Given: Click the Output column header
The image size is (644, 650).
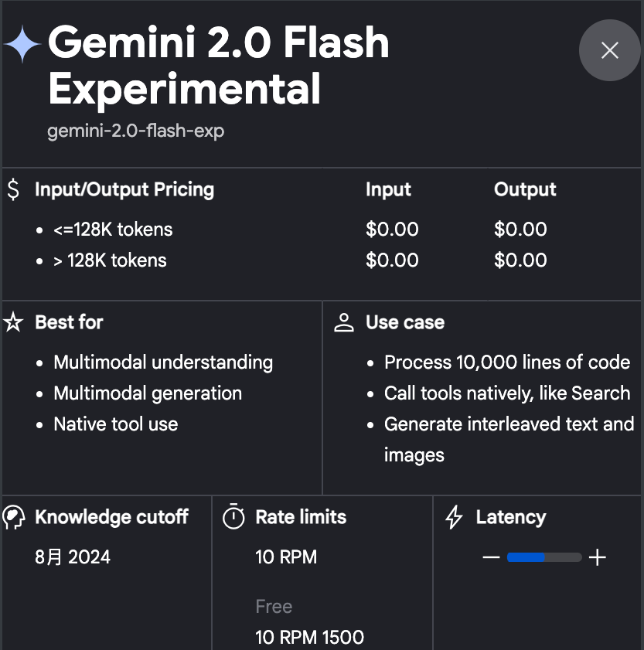Looking at the screenshot, I should tap(525, 189).
